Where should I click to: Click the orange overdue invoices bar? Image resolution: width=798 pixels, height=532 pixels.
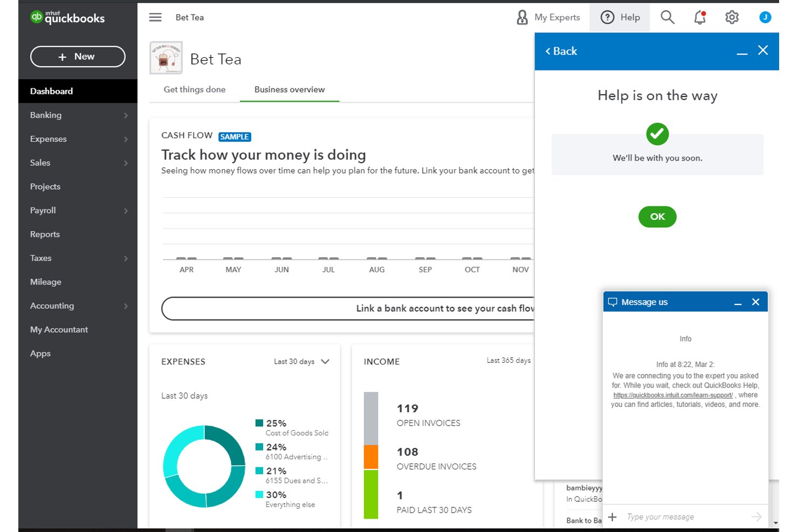(371, 457)
